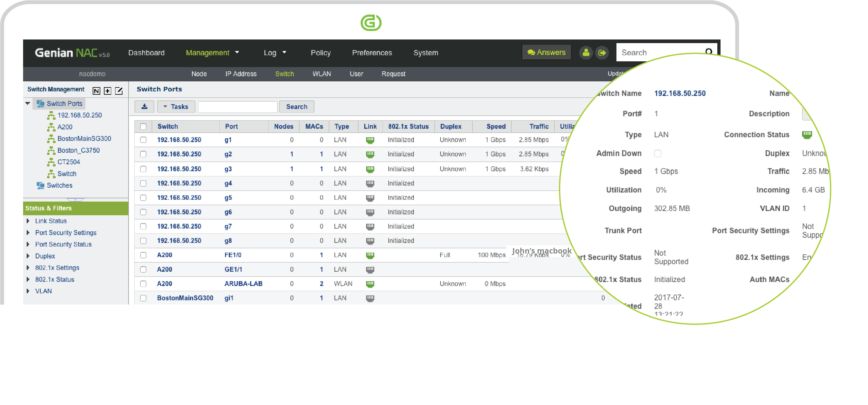
Task: Click the gray link icon for g6
Action: coord(370,212)
